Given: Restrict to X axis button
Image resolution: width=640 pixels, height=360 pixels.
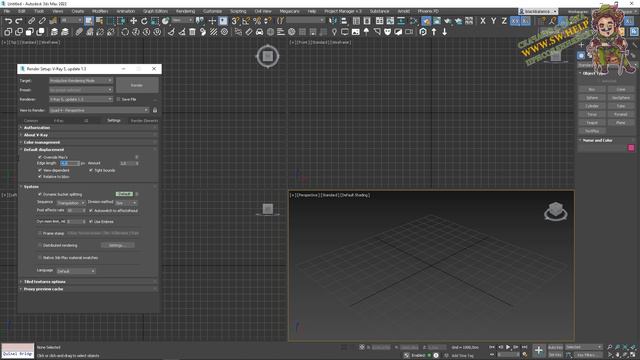Looking at the screenshot, I should pyautogui.click(x=483, y=21).
